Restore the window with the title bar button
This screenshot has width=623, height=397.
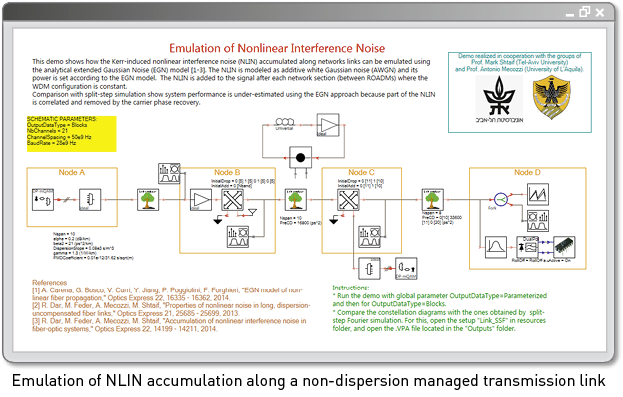click(584, 12)
